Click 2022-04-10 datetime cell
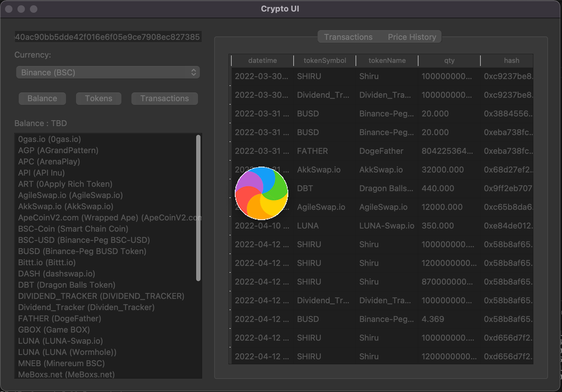Viewport: 562px width, 392px height. point(262,226)
